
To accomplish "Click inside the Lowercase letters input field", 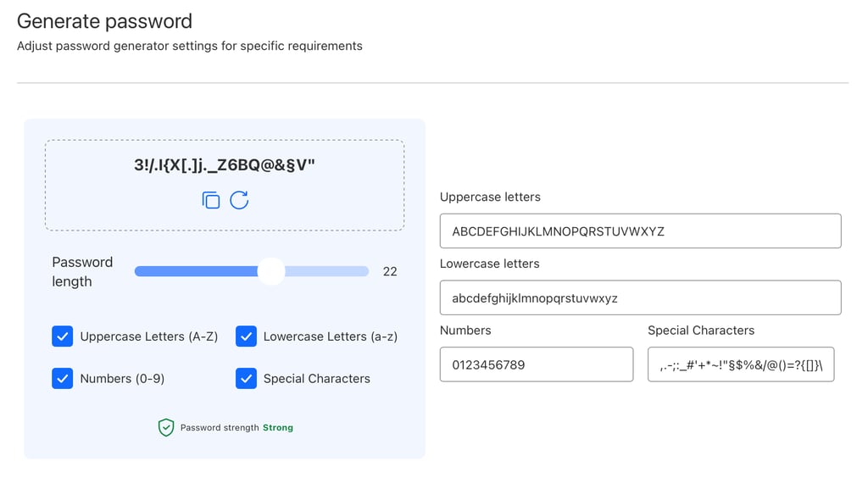I will pyautogui.click(x=641, y=297).
